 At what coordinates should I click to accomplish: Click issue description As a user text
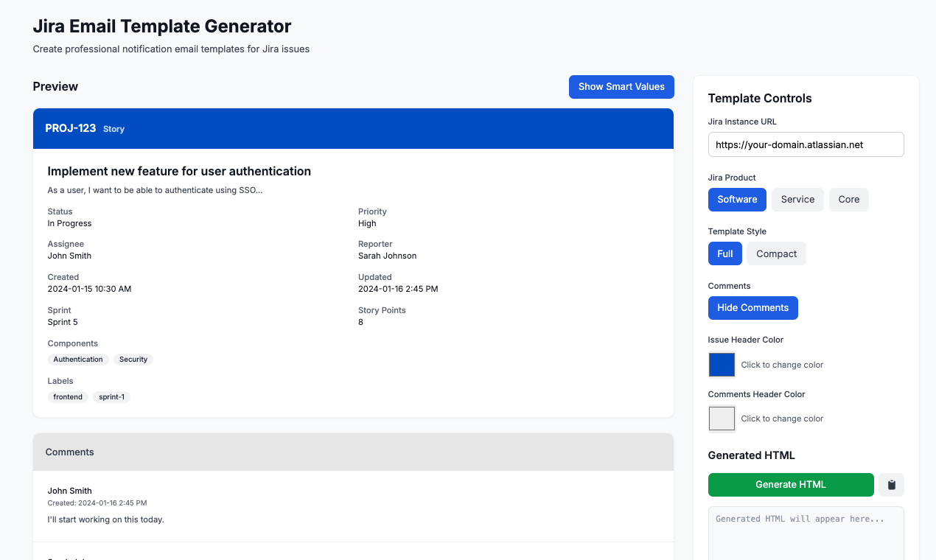tap(156, 190)
